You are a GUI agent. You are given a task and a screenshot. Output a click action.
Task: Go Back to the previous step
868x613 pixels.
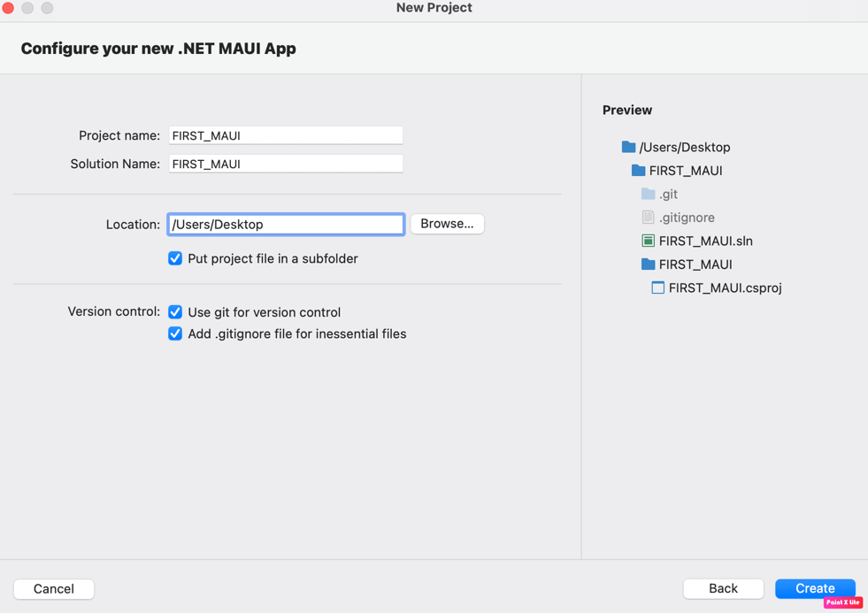point(723,587)
